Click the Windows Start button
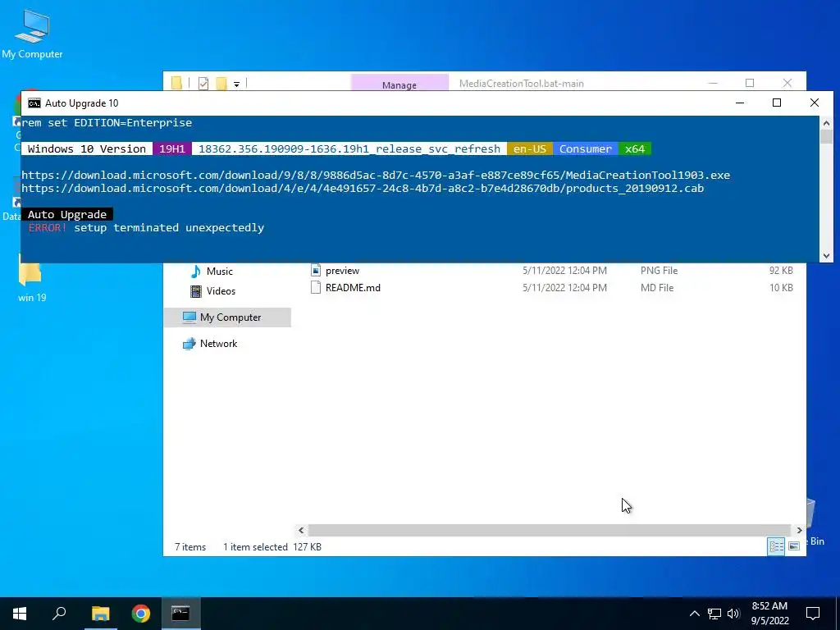 [20, 614]
